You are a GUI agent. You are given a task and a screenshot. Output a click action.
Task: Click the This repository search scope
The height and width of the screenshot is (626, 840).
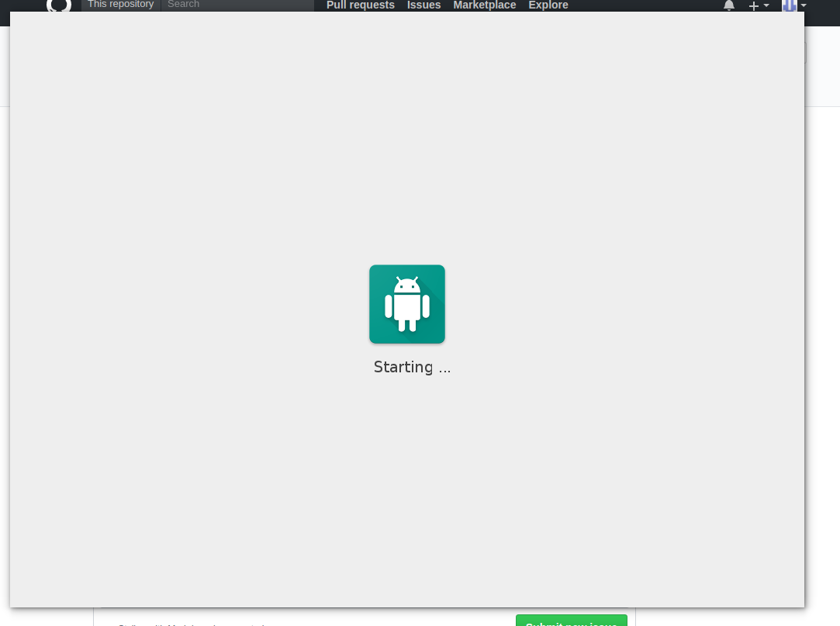[120, 5]
